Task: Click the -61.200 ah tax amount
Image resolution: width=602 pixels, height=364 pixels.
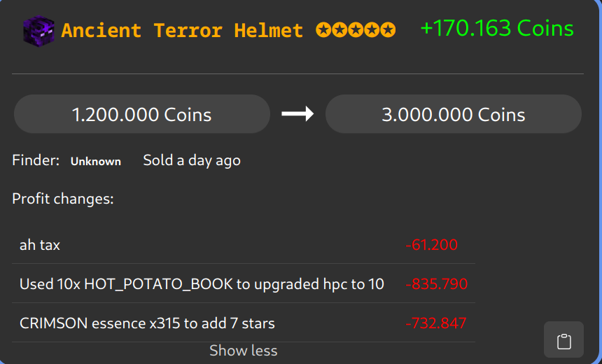Action: [431, 245]
